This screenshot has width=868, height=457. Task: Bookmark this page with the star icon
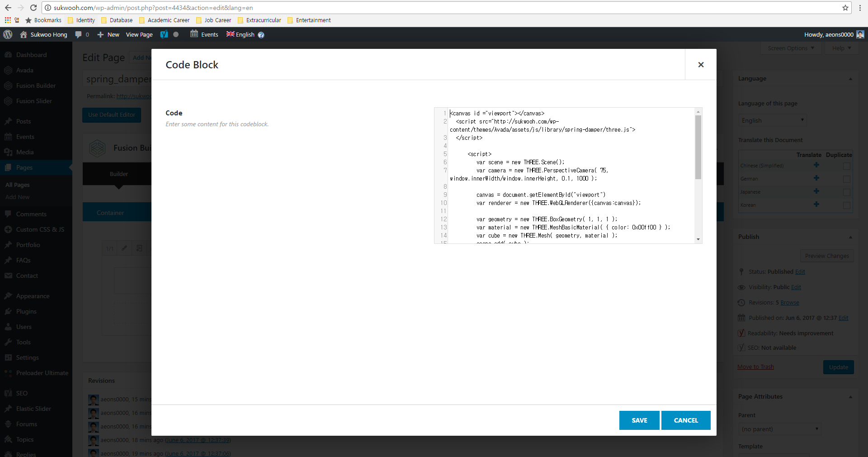point(845,8)
